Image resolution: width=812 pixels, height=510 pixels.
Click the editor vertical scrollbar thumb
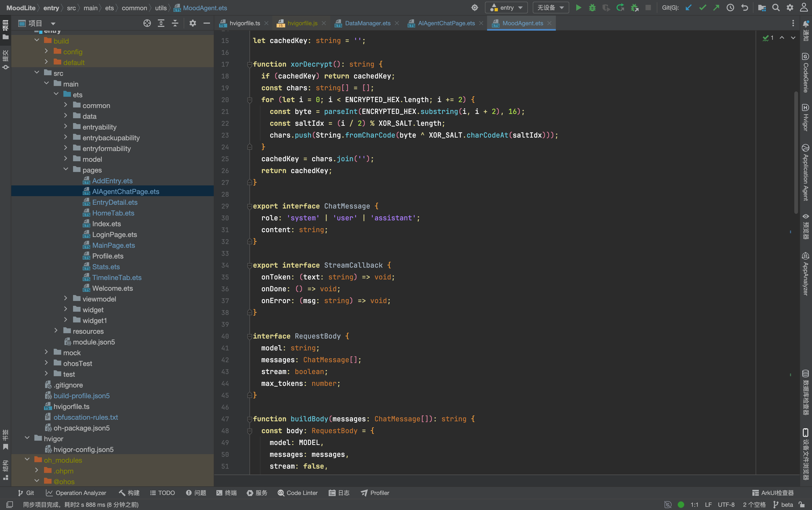(796, 152)
